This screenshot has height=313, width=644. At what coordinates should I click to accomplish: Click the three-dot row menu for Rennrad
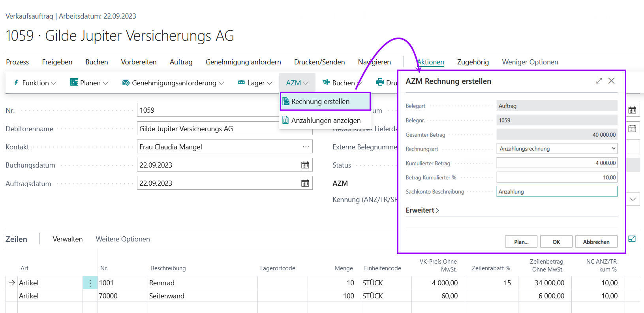point(90,283)
